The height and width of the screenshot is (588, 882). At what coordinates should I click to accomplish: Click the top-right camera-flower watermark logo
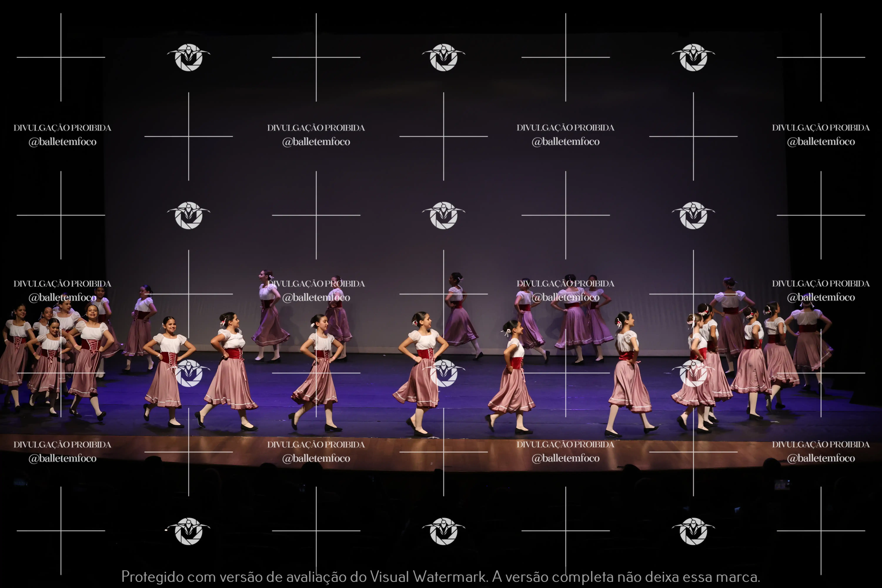693,57
